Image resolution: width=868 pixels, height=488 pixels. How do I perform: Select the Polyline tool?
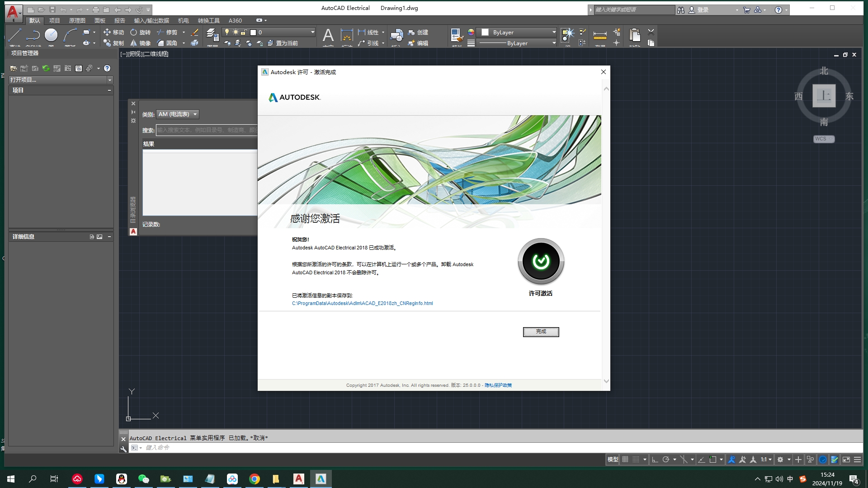point(33,35)
